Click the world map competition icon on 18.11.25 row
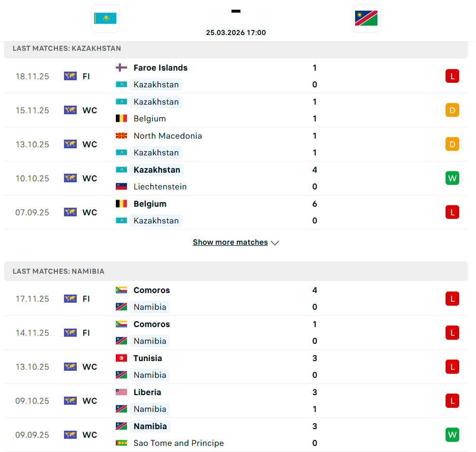476x452 pixels. pyautogui.click(x=70, y=76)
